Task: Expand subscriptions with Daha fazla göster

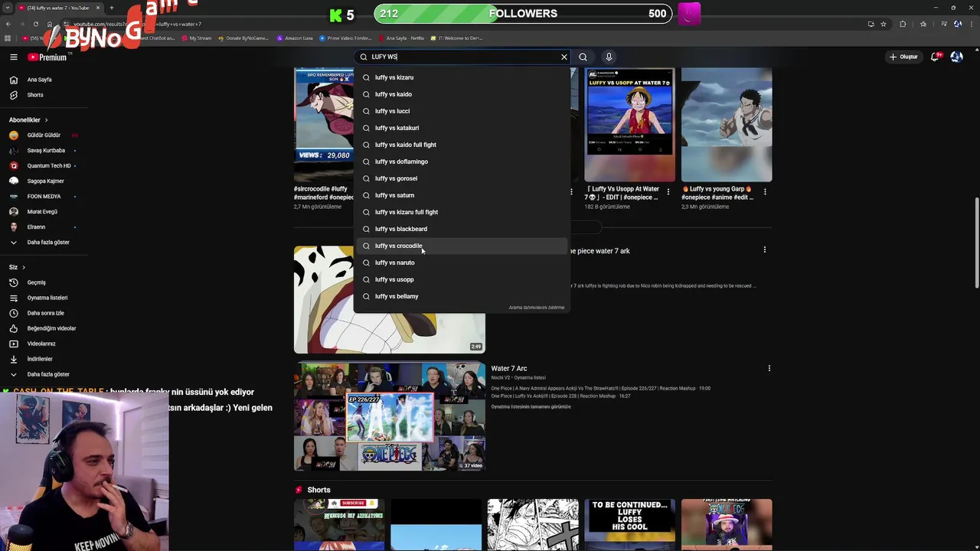Action: point(47,243)
